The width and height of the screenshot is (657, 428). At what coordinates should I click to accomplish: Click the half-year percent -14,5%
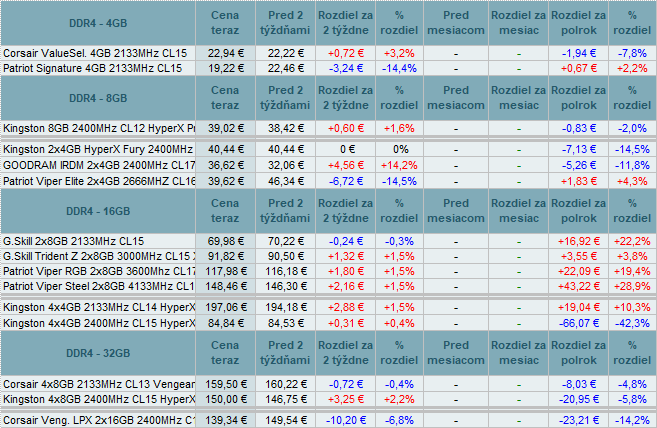[x=632, y=149]
